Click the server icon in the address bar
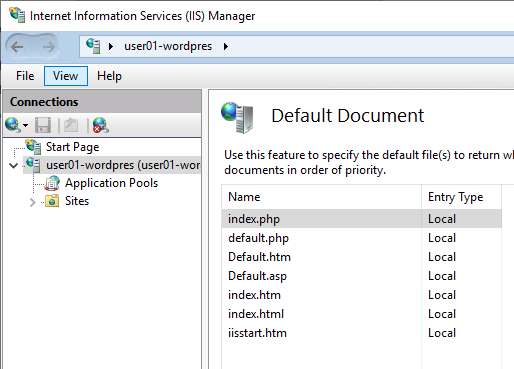 (93, 46)
